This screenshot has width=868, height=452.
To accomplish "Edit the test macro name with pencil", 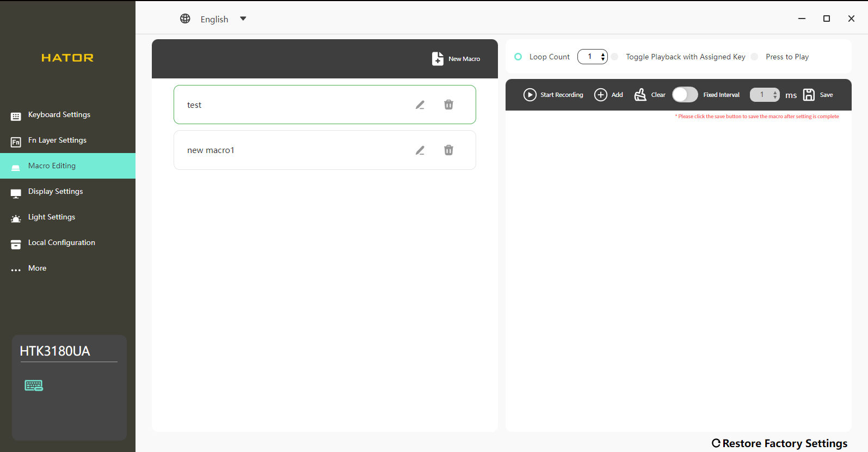I will click(x=420, y=105).
